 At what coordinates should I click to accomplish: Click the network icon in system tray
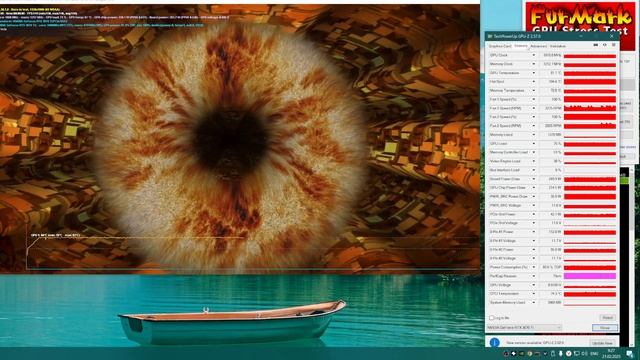pyautogui.click(x=577, y=353)
